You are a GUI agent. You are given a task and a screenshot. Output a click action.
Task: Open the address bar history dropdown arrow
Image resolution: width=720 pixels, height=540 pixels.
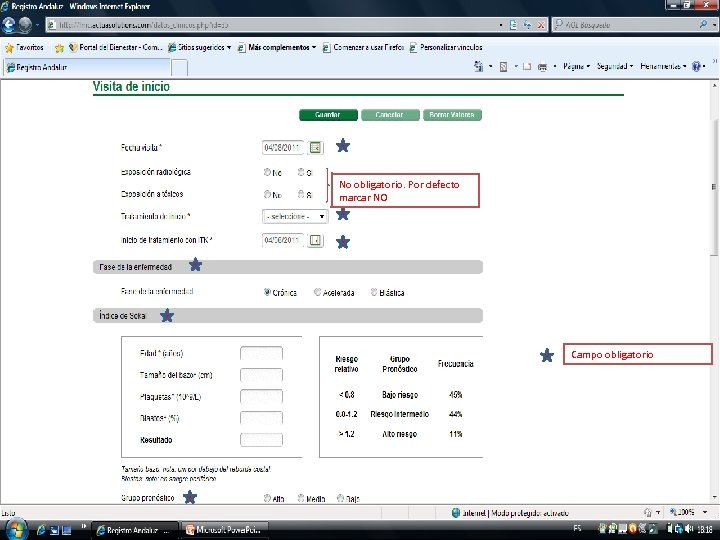(501, 25)
